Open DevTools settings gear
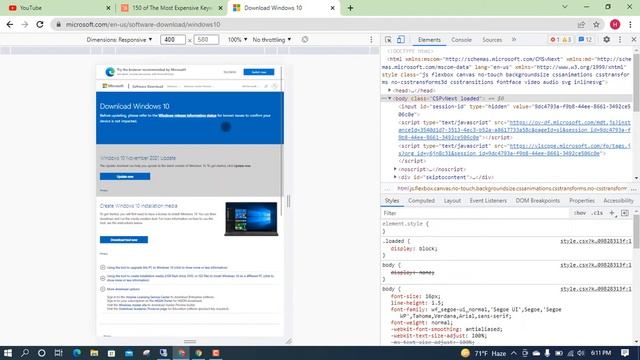Viewport: 640px width, 360px height. 607,40
